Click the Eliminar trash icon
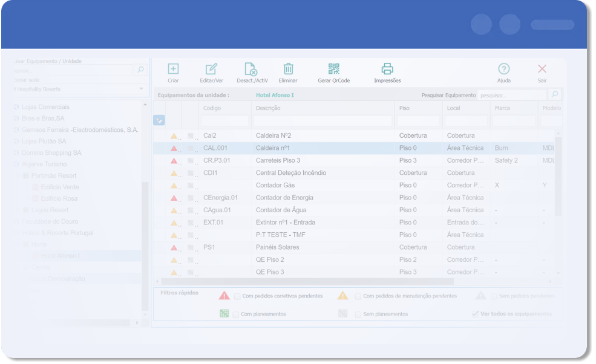The image size is (596, 364). [x=288, y=69]
